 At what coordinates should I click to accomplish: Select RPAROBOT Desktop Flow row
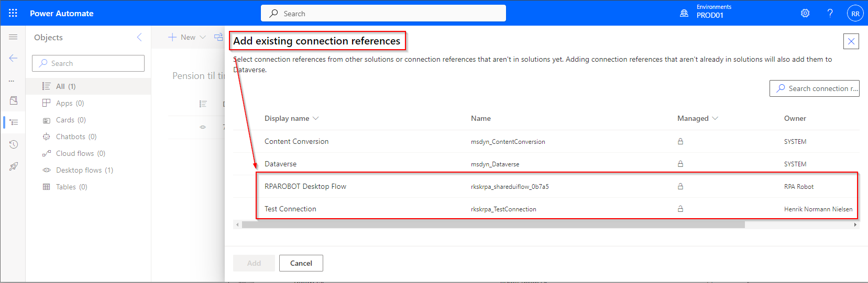[546, 186]
